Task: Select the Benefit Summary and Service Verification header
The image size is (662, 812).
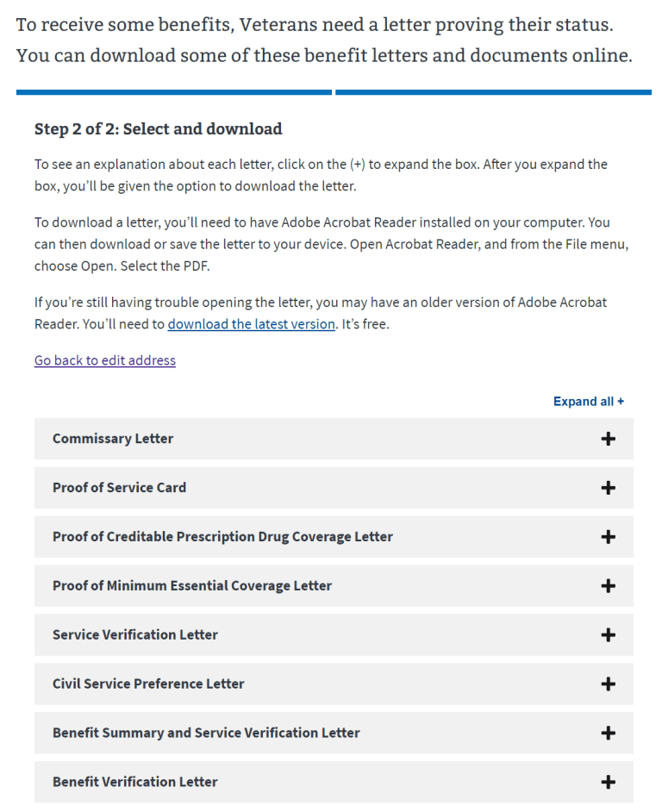Action: [206, 733]
